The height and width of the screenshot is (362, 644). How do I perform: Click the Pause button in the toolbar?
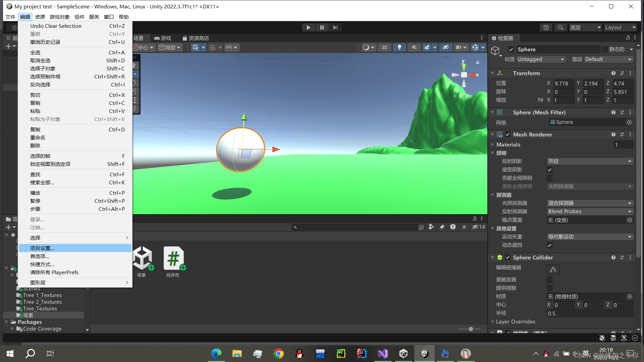tap(322, 27)
